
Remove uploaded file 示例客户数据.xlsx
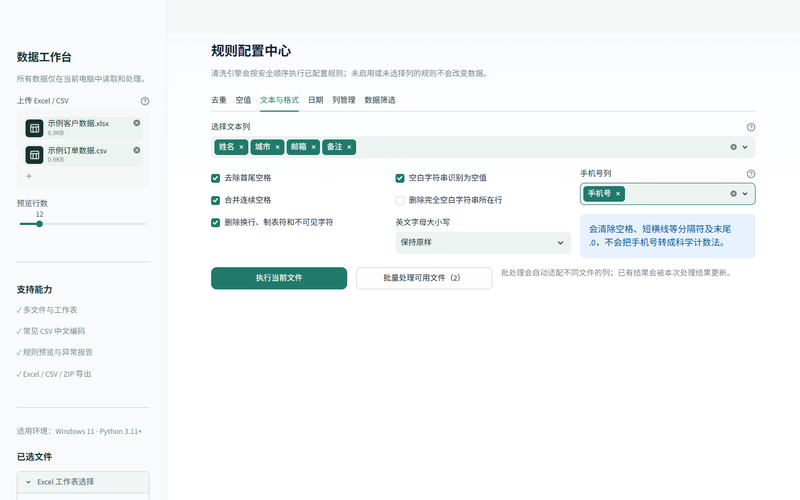[137, 123]
